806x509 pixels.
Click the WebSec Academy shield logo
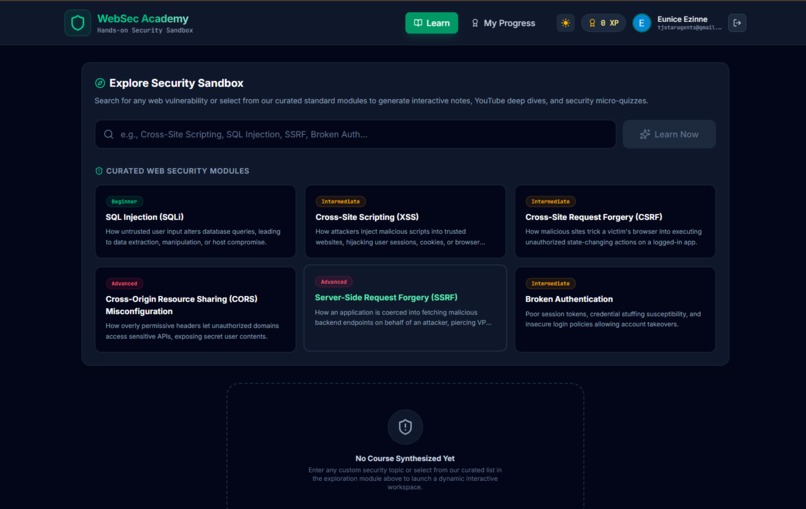click(x=78, y=23)
